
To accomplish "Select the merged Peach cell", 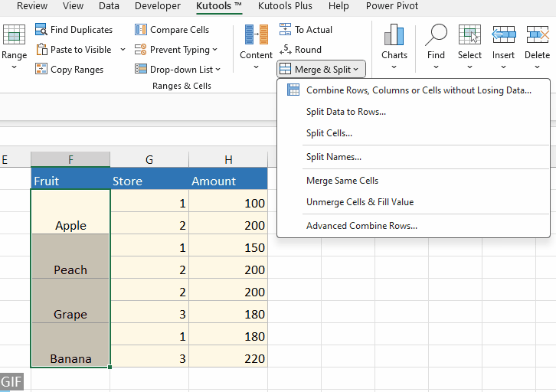I will pyautogui.click(x=70, y=256).
